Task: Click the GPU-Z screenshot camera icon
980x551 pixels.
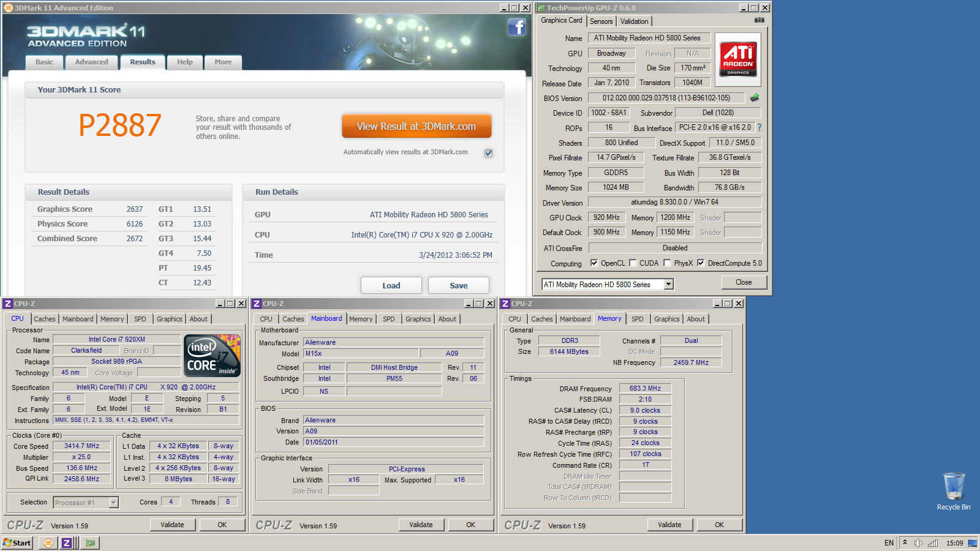Action: (759, 20)
